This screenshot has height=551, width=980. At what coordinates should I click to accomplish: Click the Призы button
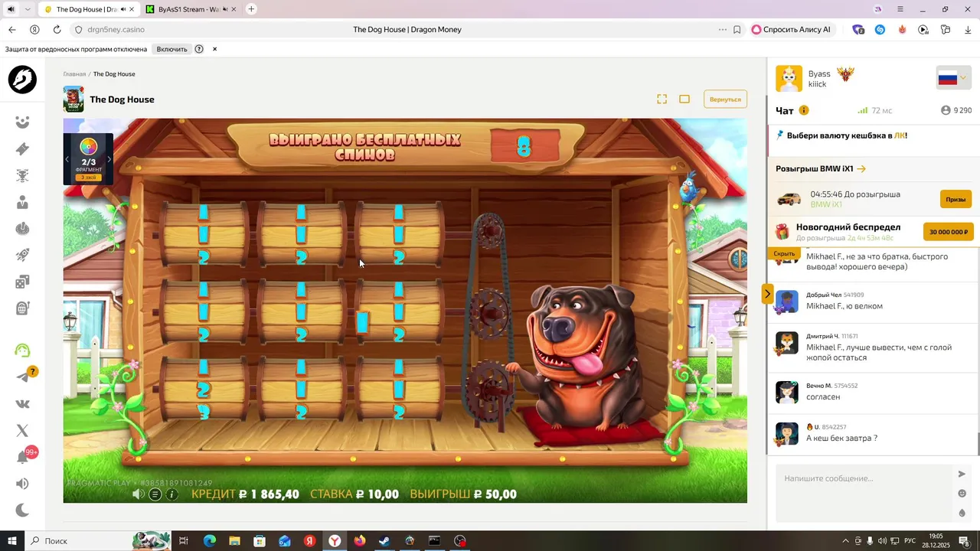pyautogui.click(x=955, y=199)
